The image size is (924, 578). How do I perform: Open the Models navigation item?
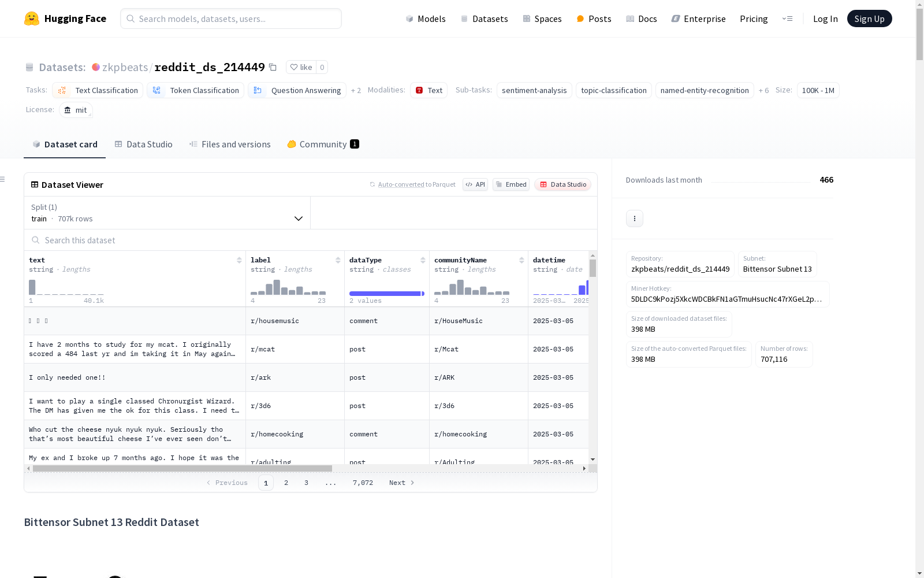point(426,18)
